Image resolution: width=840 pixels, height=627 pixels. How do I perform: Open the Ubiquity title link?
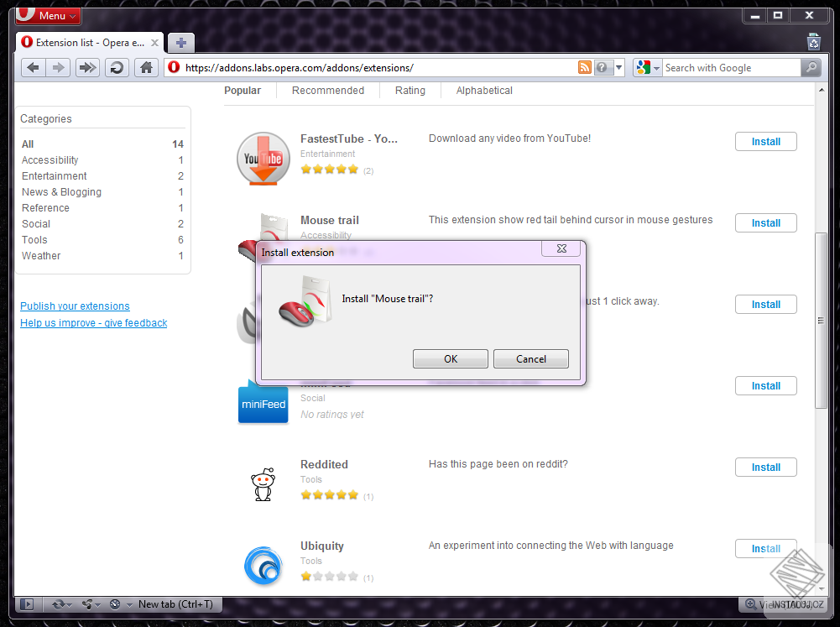click(322, 546)
